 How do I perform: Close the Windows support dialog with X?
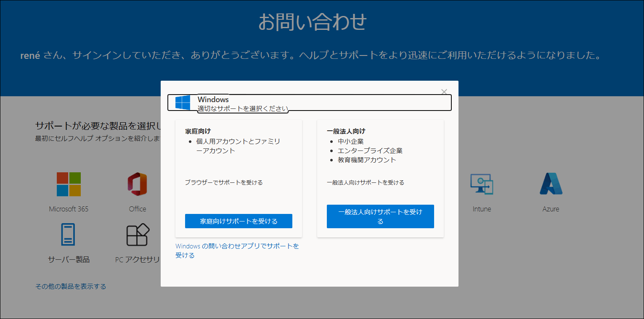click(x=444, y=92)
